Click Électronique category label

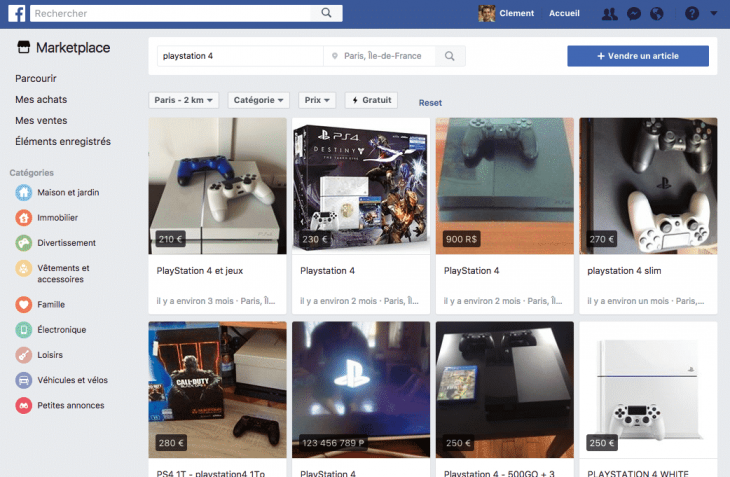61,329
